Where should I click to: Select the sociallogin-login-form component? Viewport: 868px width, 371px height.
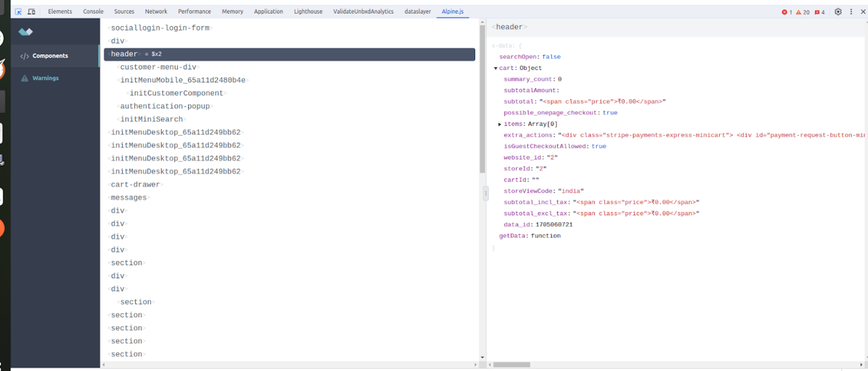[161, 27]
